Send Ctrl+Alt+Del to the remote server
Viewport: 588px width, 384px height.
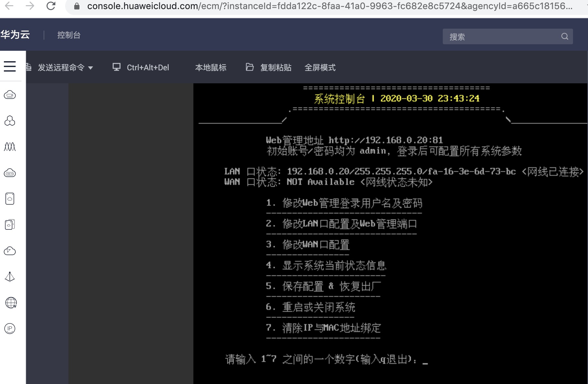(x=141, y=68)
